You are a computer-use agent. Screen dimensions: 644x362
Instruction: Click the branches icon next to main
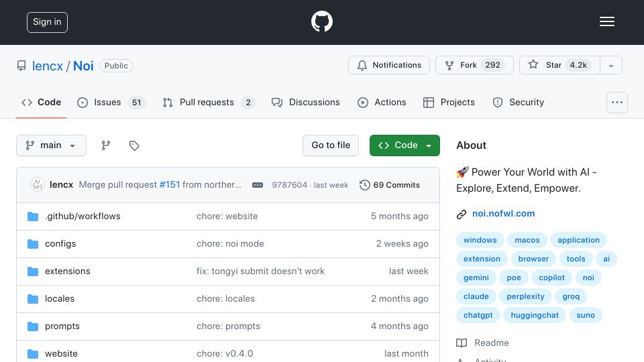pyautogui.click(x=106, y=145)
